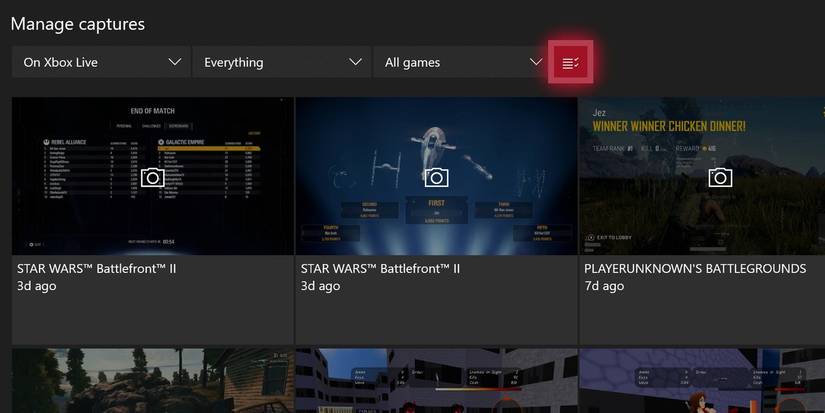Open the bottom-row forest cabin capture thumbnail
825x413 pixels.
(153, 380)
